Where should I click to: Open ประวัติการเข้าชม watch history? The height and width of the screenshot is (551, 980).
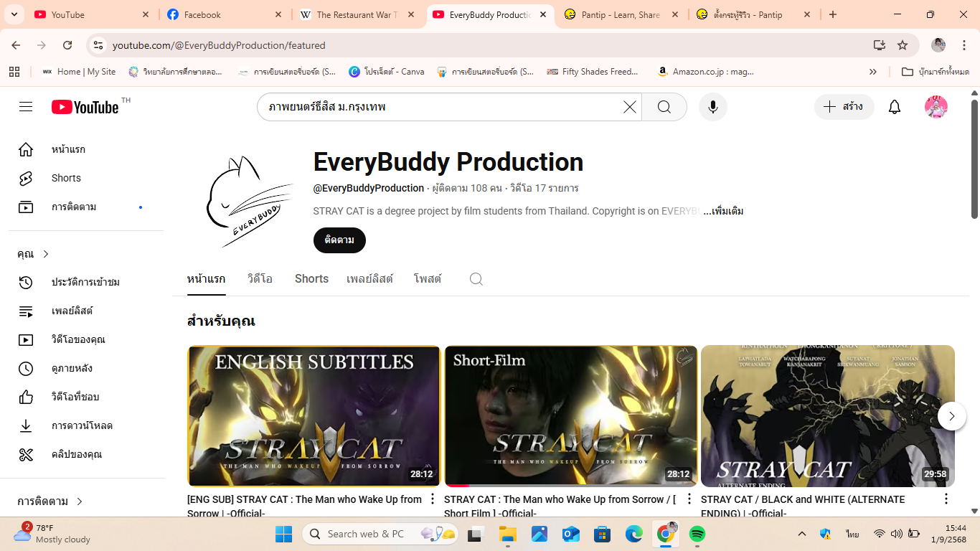click(x=86, y=282)
